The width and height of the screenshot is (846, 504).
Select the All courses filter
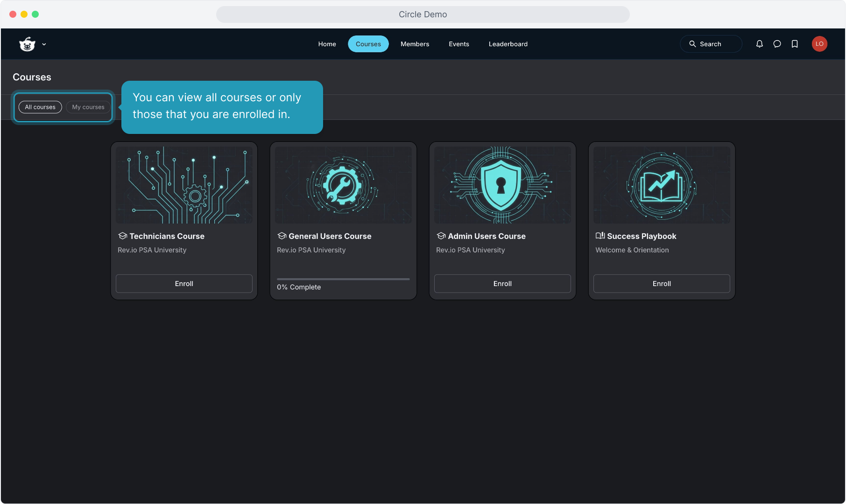click(40, 107)
